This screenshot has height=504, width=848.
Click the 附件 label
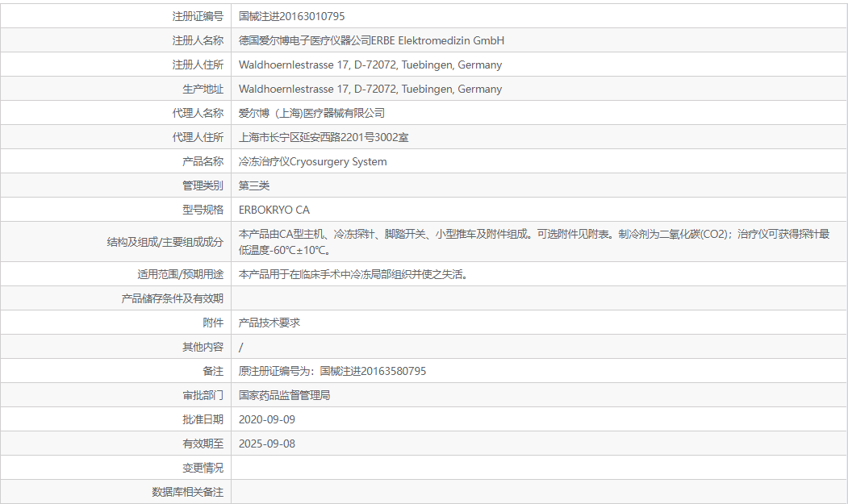click(213, 323)
